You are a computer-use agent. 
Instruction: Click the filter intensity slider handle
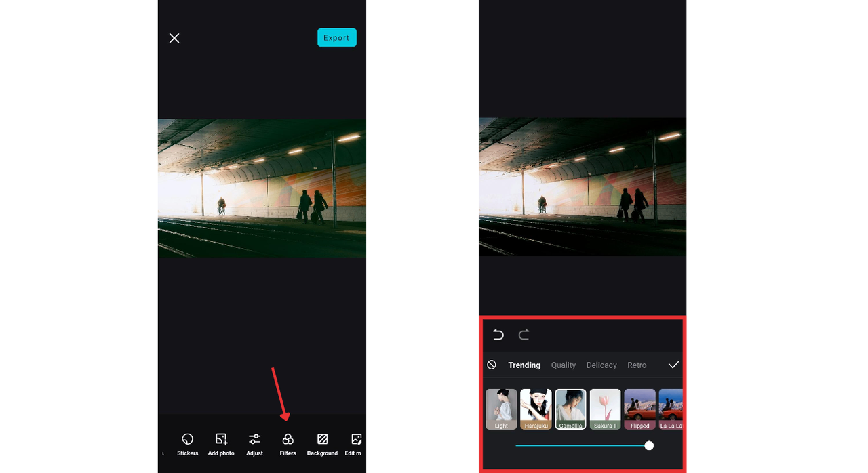pyautogui.click(x=649, y=445)
